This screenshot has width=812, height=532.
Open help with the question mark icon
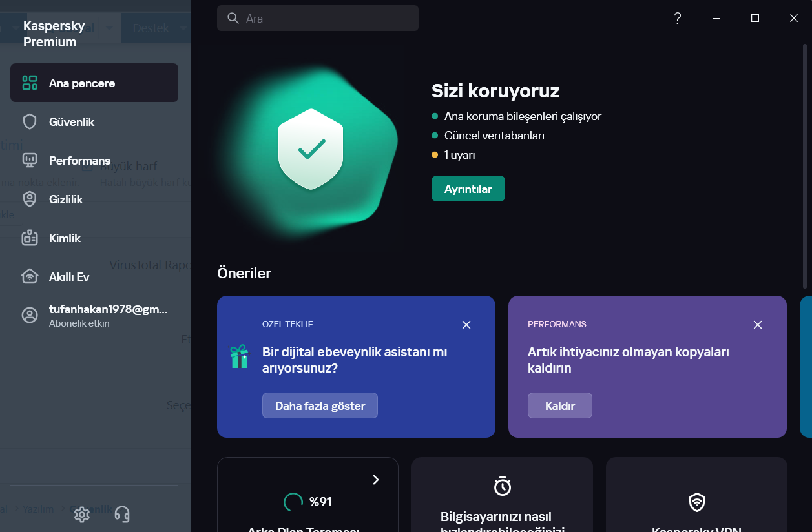tap(678, 18)
